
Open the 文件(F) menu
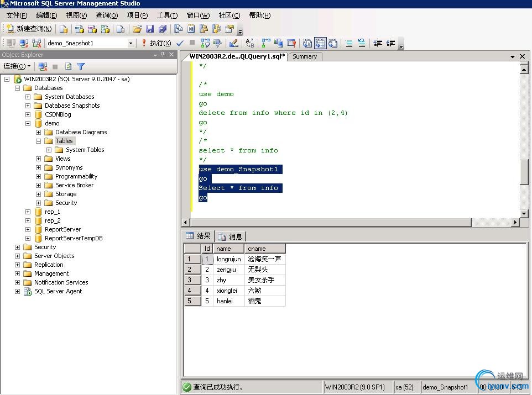click(x=17, y=15)
